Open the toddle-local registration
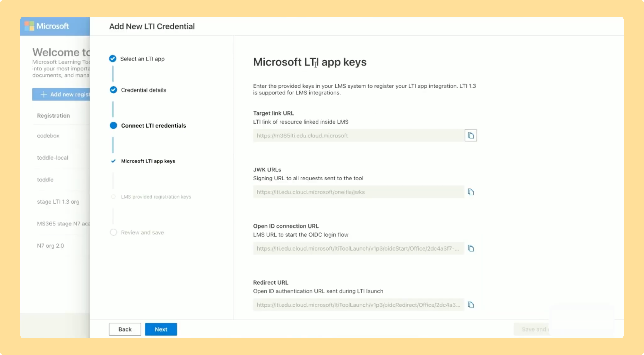644x355 pixels. point(53,158)
